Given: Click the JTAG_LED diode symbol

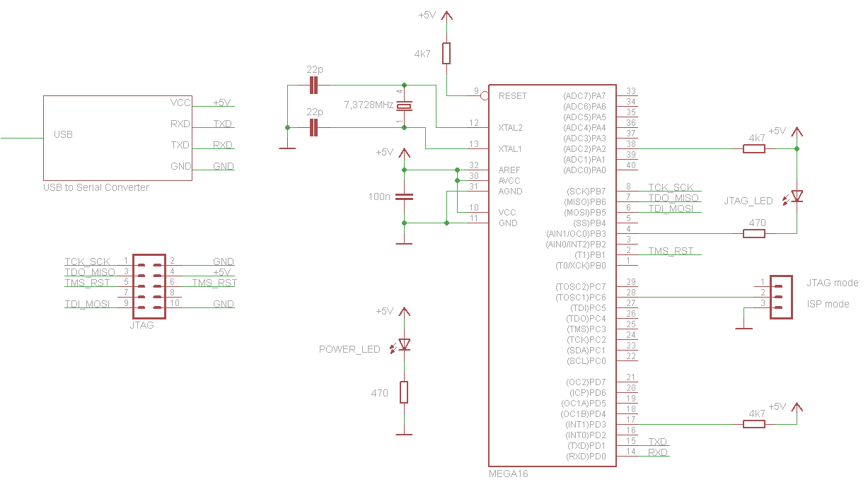Looking at the screenshot, I should [797, 196].
